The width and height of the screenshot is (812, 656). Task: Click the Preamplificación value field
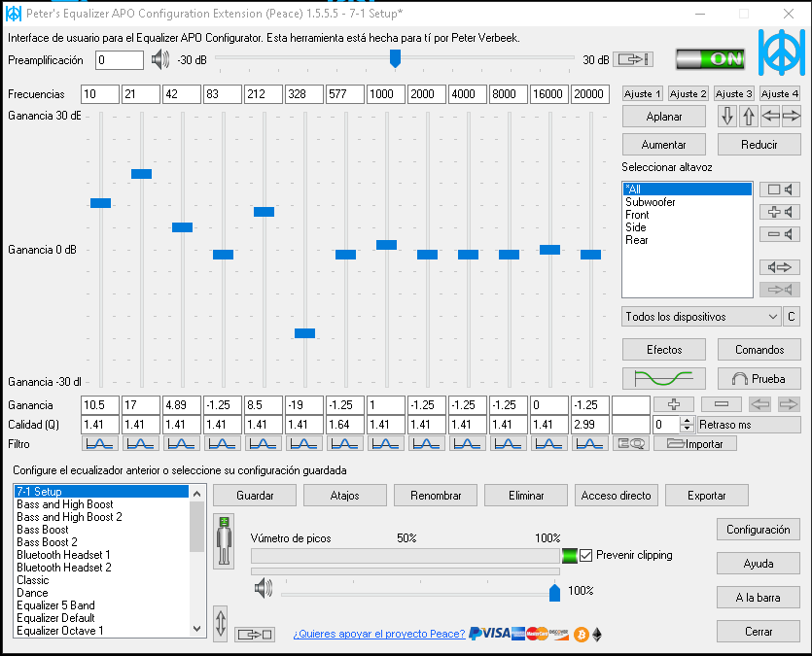coord(120,60)
